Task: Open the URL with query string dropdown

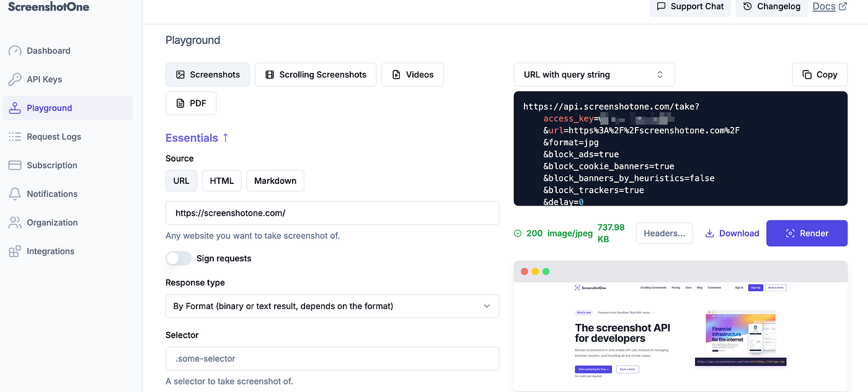Action: [594, 74]
